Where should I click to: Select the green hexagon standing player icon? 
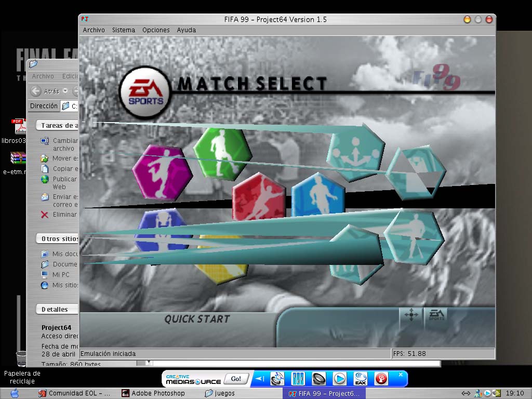222,154
